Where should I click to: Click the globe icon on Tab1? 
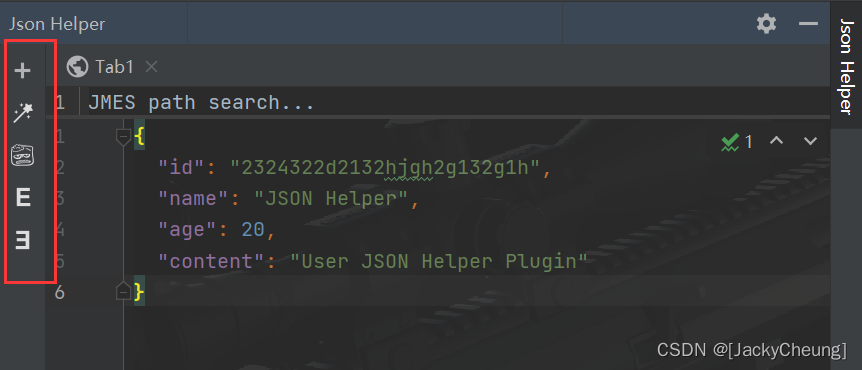(78, 67)
